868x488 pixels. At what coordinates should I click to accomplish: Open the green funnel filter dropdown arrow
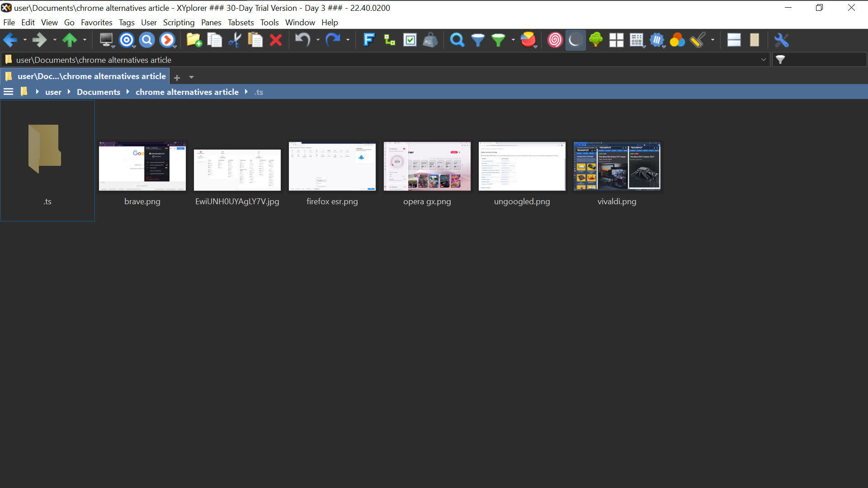pyautogui.click(x=513, y=40)
